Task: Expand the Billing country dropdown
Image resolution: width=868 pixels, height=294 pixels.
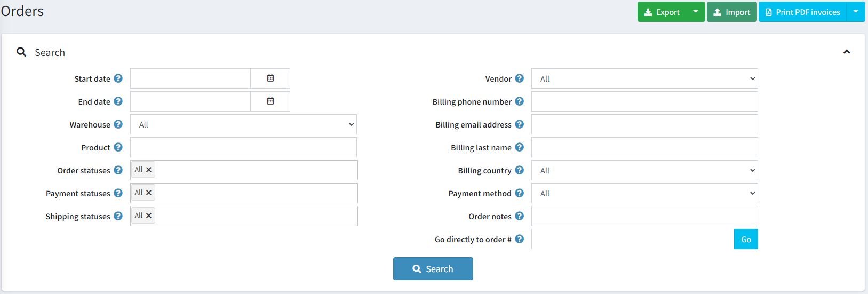Action: click(x=644, y=170)
